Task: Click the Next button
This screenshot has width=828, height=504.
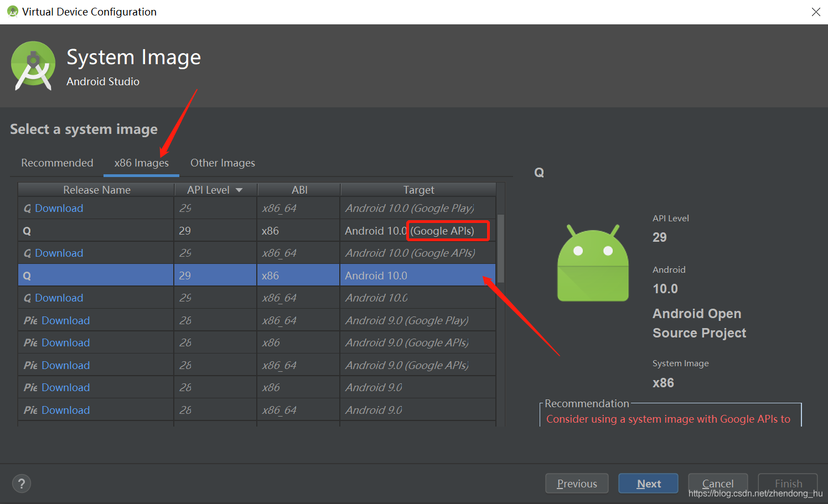Action: pos(648,484)
